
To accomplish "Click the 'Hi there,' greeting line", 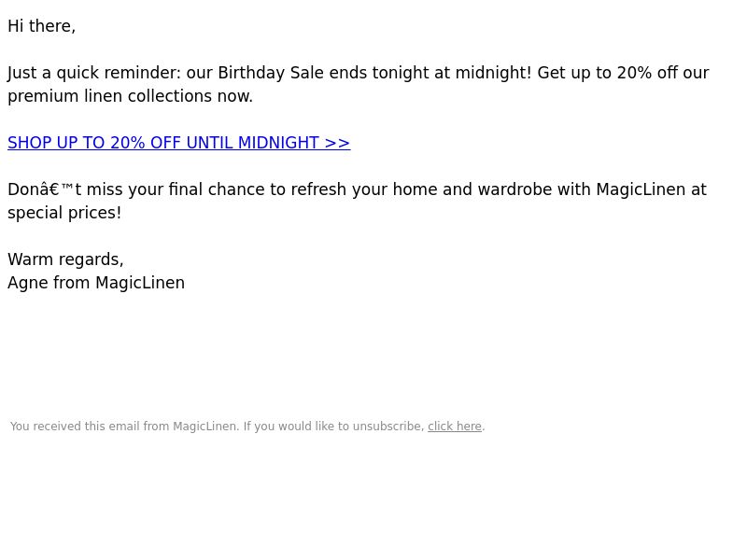I will 41,26.
